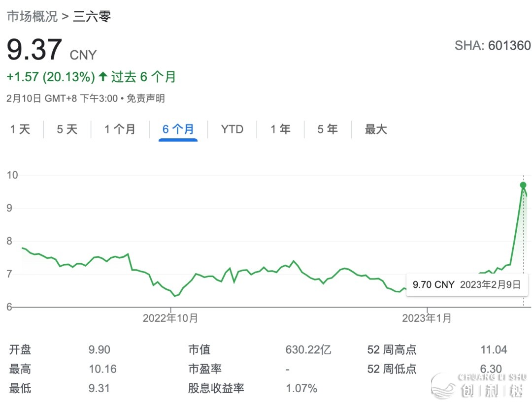Switch chart to the 1 天 tab

coord(20,129)
